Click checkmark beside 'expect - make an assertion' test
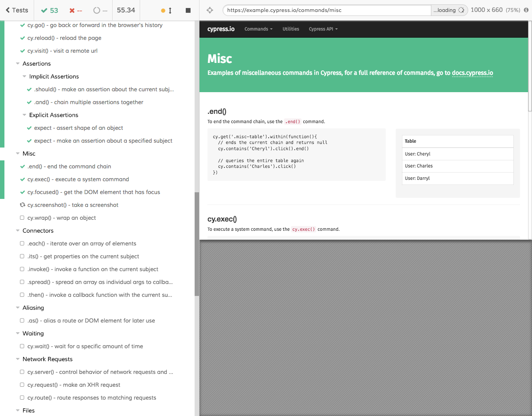Viewport: 532px width, 416px height. click(x=29, y=141)
